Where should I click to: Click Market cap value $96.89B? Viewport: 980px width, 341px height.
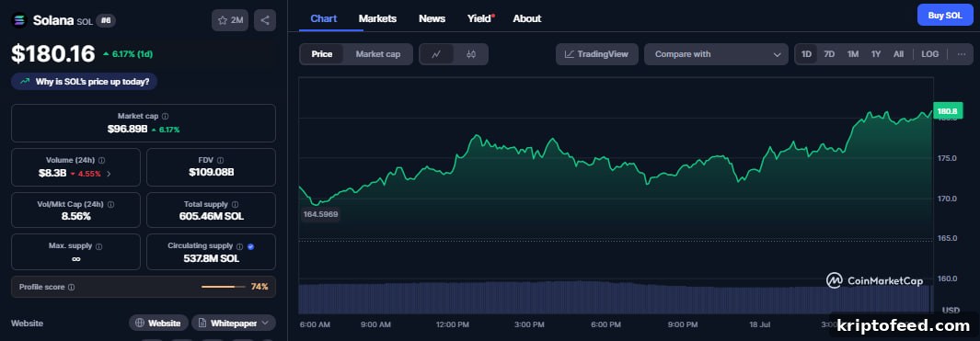click(x=128, y=130)
